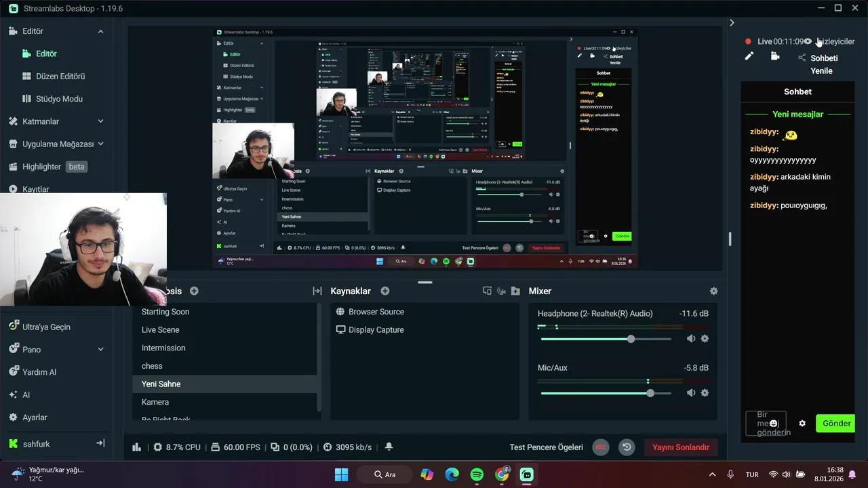The width and height of the screenshot is (868, 488).
Task: Select the Live Scene scene
Action: 224,329
